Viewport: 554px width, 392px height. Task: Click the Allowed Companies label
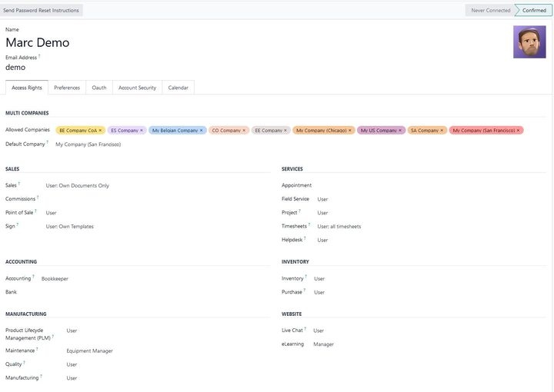pyautogui.click(x=28, y=130)
